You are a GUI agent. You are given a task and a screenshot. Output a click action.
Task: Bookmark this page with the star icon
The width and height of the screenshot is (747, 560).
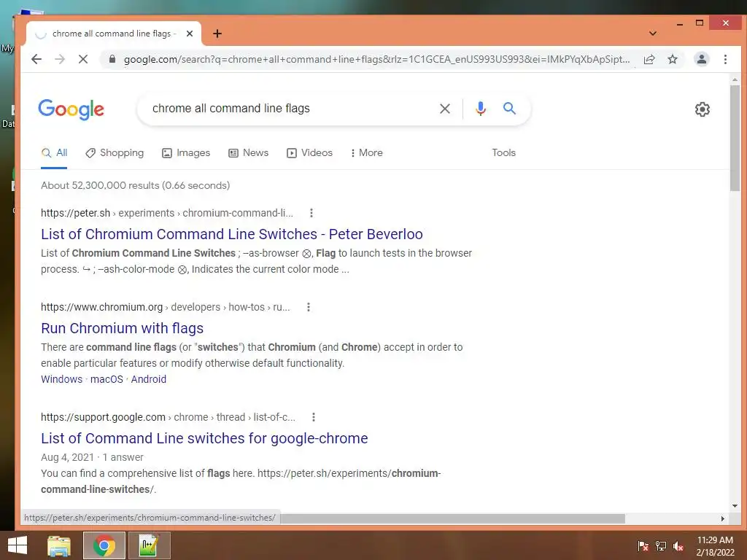pos(672,59)
